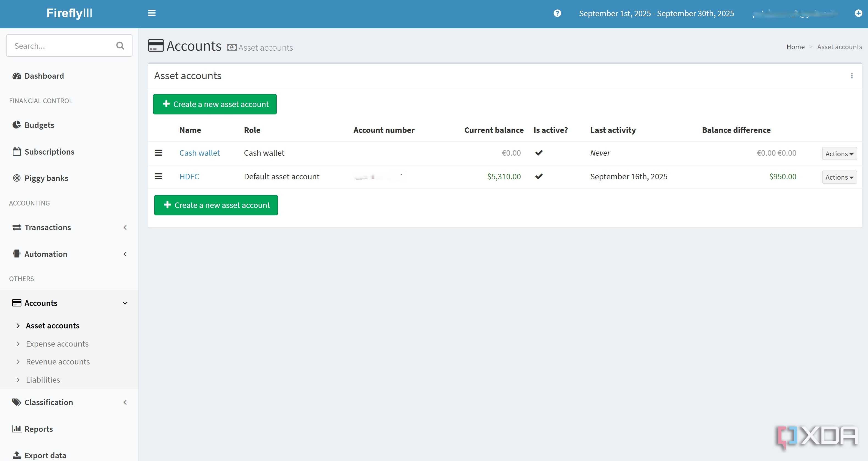Viewport: 868px width, 461px height.
Task: Open Actions dropdown for Cash wallet
Action: (839, 153)
